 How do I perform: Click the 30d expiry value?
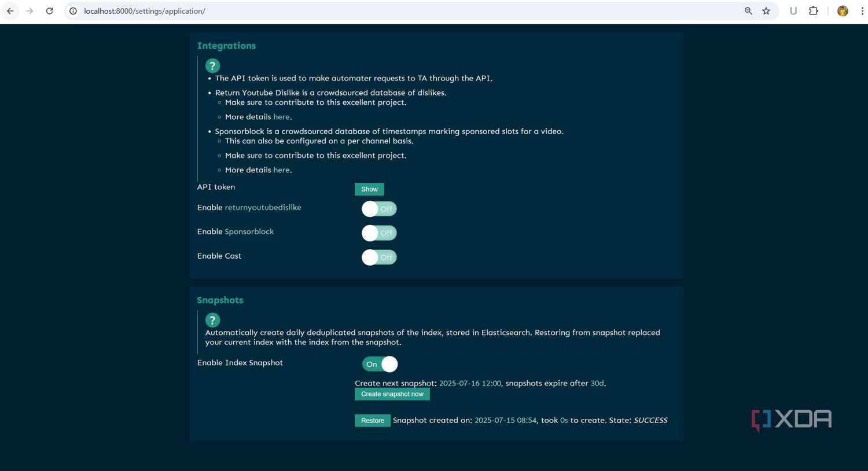click(x=597, y=384)
